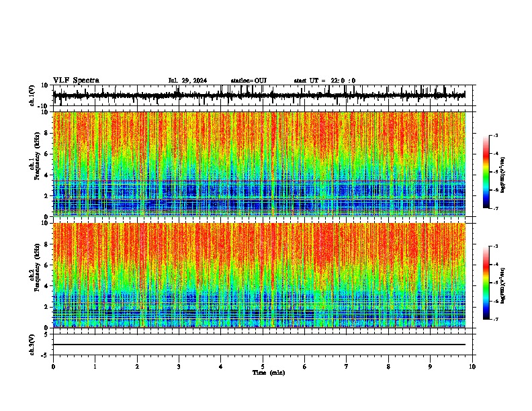Click the ch.1 frequency tick "8"
This screenshot has width=532, height=411.
pyautogui.click(x=46, y=133)
